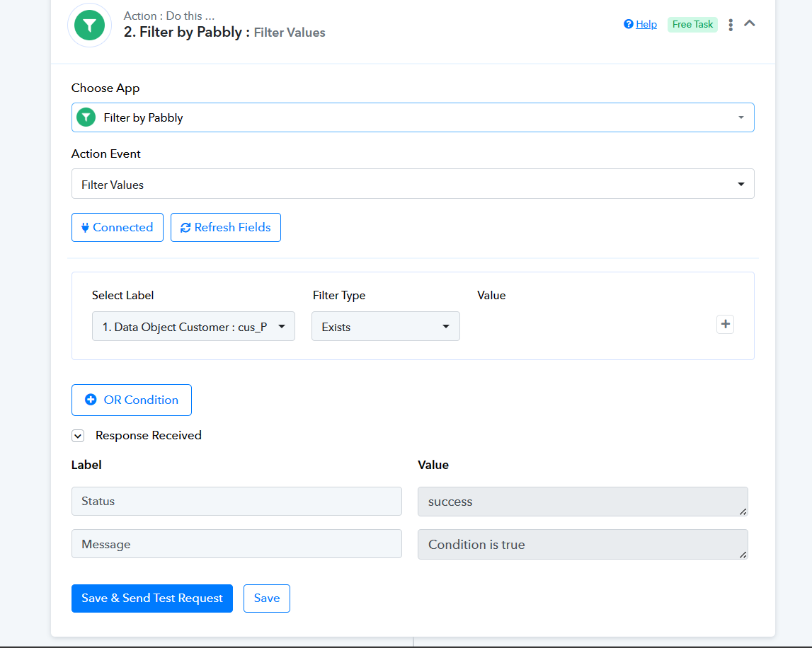Screen dimensions: 812x648
Task: Add an OR Condition
Action: point(132,400)
